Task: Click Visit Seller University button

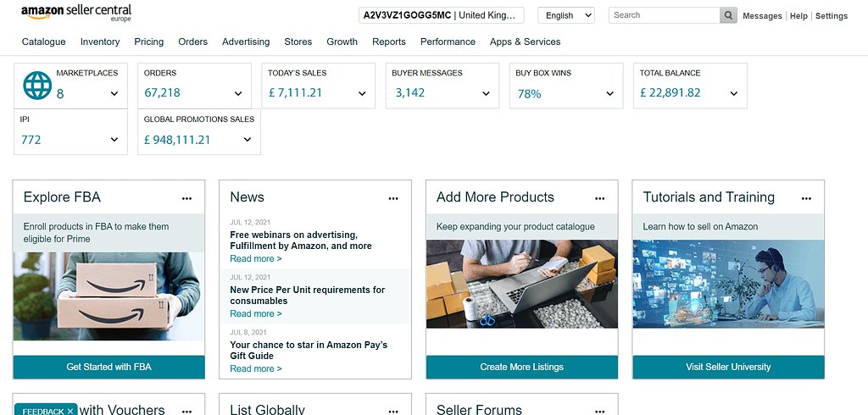Action: (x=728, y=367)
